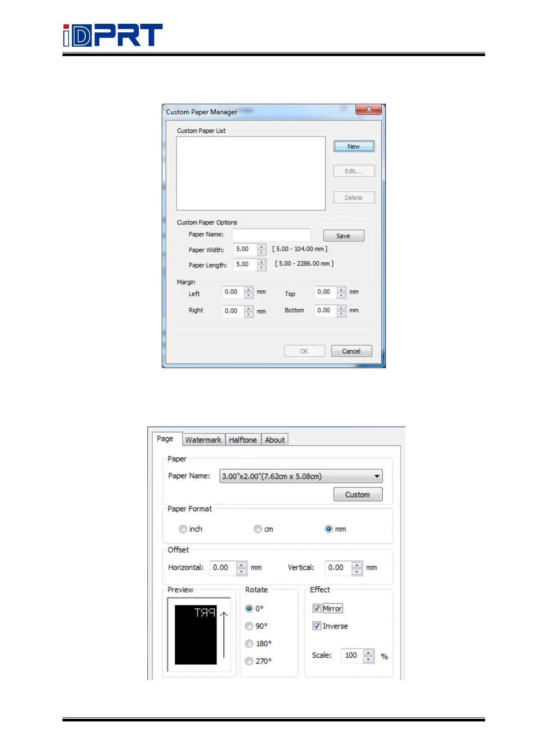535x756 pixels.
Task: Click the Paper Length value field
Action: [245, 264]
